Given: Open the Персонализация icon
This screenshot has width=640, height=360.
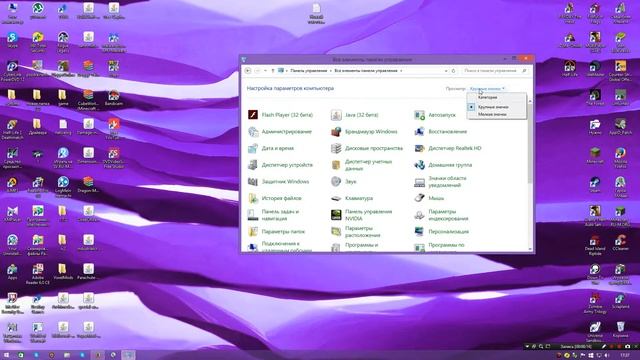Looking at the screenshot, I should [x=419, y=231].
